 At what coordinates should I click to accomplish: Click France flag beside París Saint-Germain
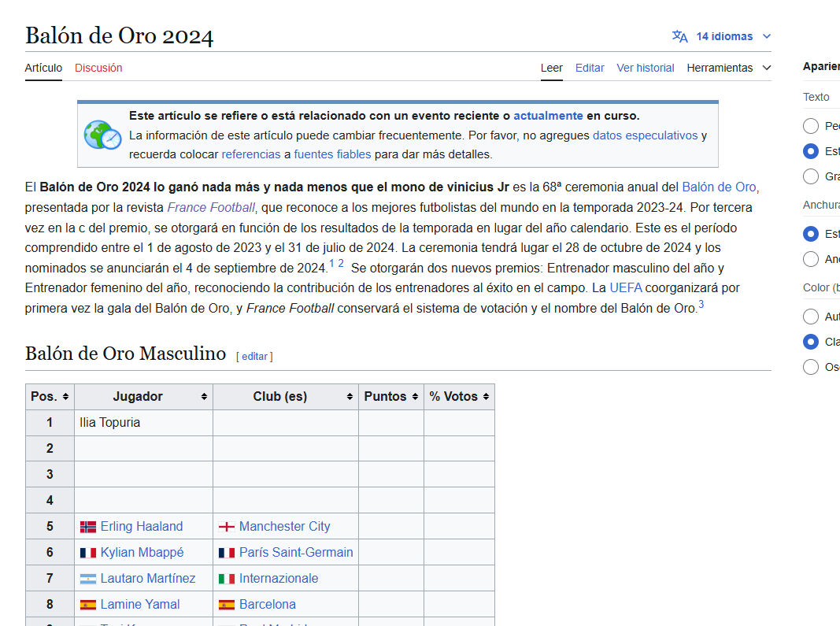[227, 553]
